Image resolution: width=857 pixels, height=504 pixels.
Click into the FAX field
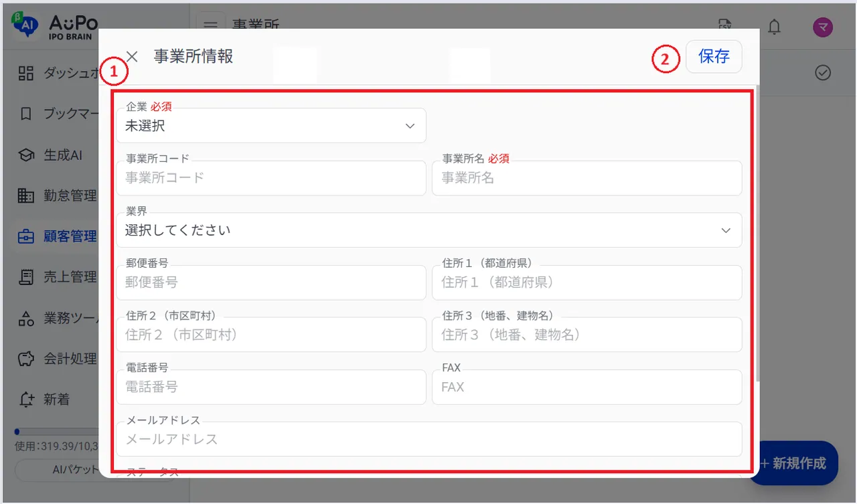587,387
